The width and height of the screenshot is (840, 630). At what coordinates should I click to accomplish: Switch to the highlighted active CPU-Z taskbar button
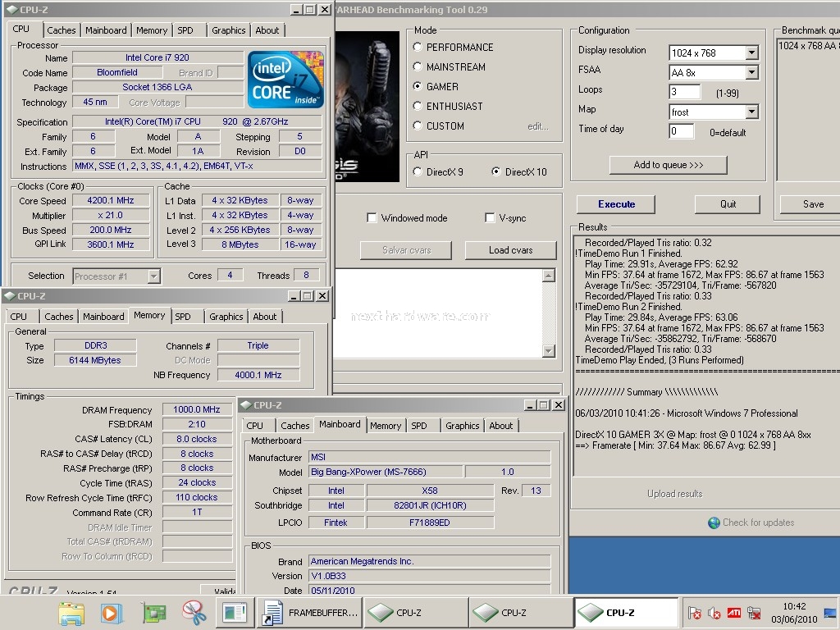coord(626,613)
